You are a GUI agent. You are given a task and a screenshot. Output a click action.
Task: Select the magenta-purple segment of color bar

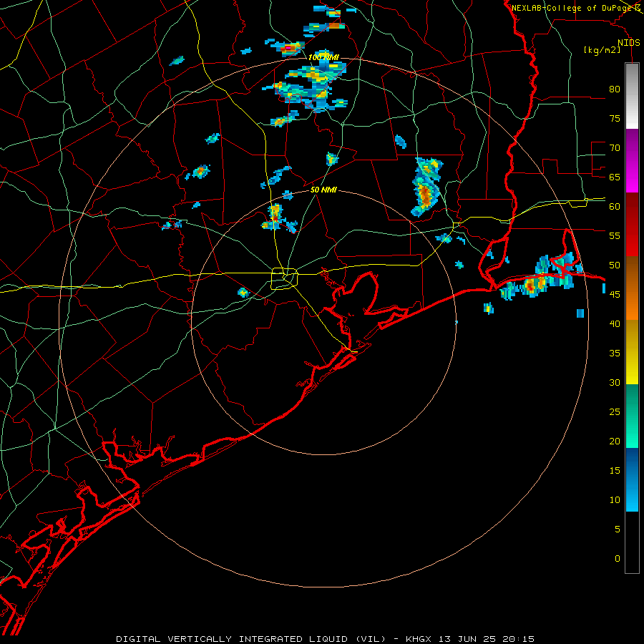(632, 160)
